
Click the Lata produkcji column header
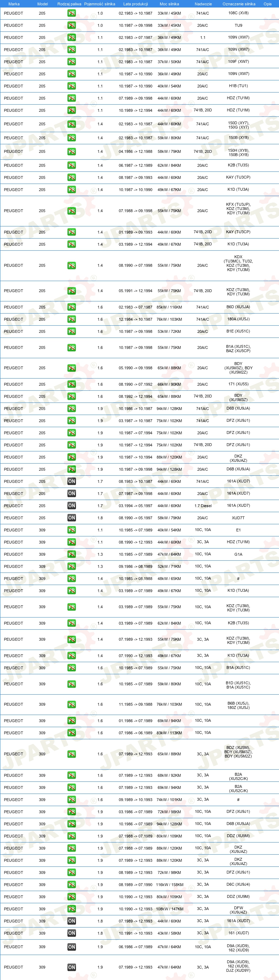[x=135, y=4]
